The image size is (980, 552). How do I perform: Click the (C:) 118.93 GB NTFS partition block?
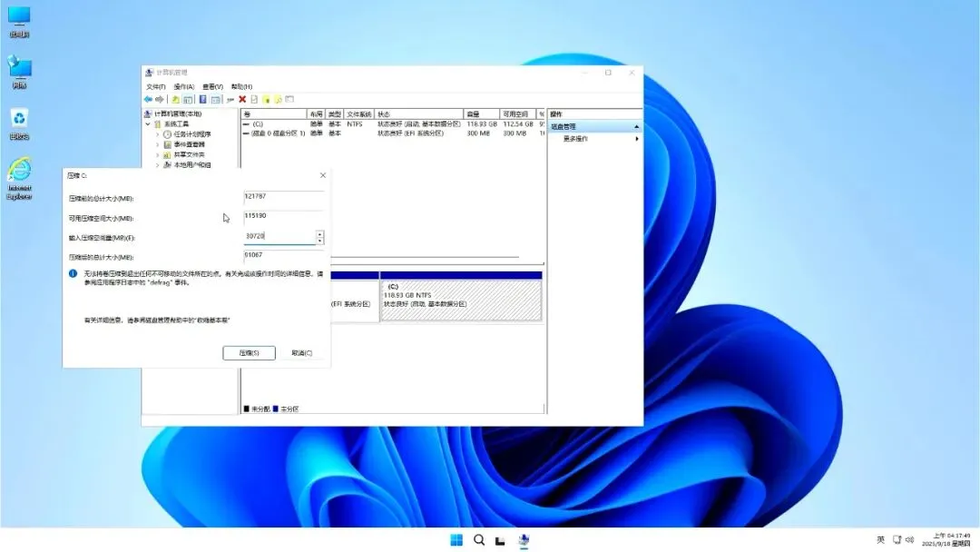point(461,301)
